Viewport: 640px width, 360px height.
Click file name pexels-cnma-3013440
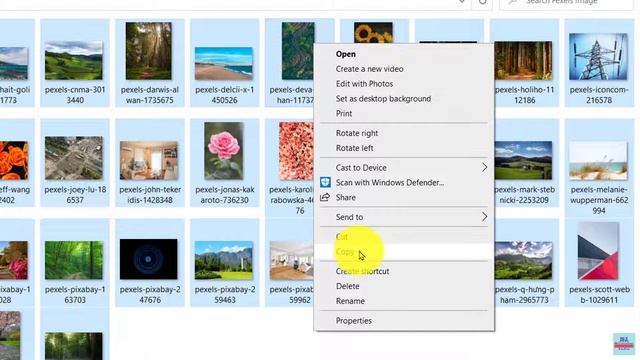click(75, 95)
